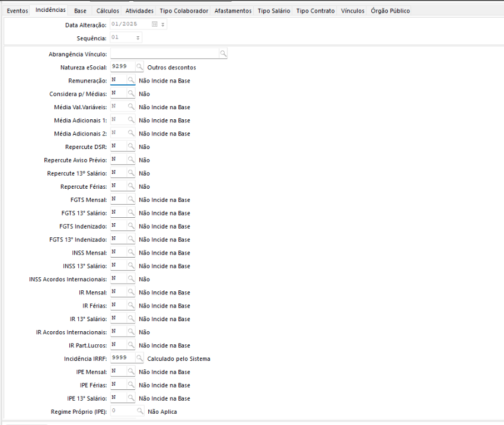The height and width of the screenshot is (425, 504).
Task: Select the Tipo Salário tab
Action: pyautogui.click(x=274, y=11)
